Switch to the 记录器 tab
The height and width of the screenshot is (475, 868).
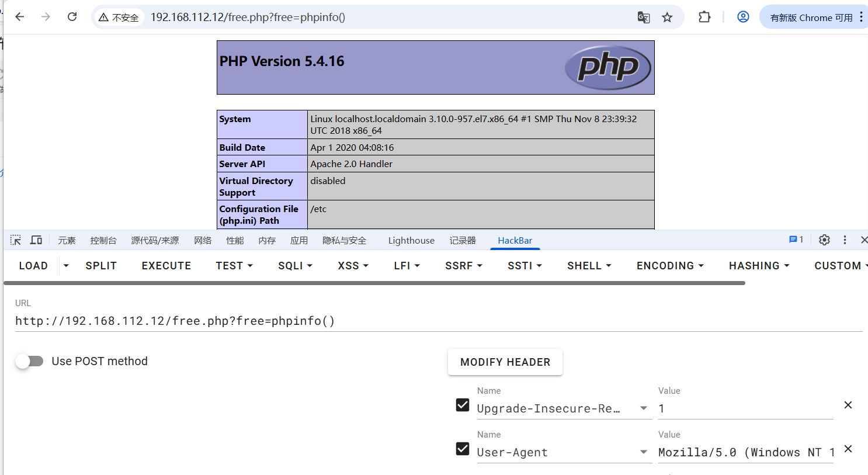pyautogui.click(x=463, y=240)
